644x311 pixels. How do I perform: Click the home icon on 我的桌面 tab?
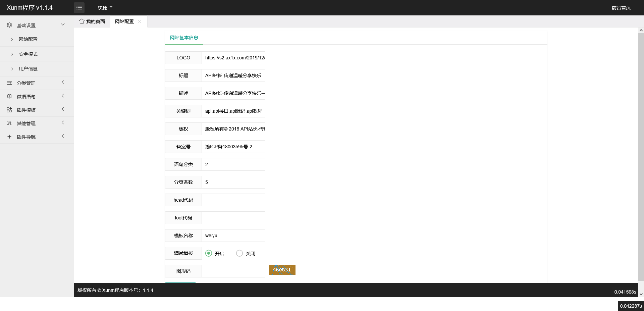82,21
